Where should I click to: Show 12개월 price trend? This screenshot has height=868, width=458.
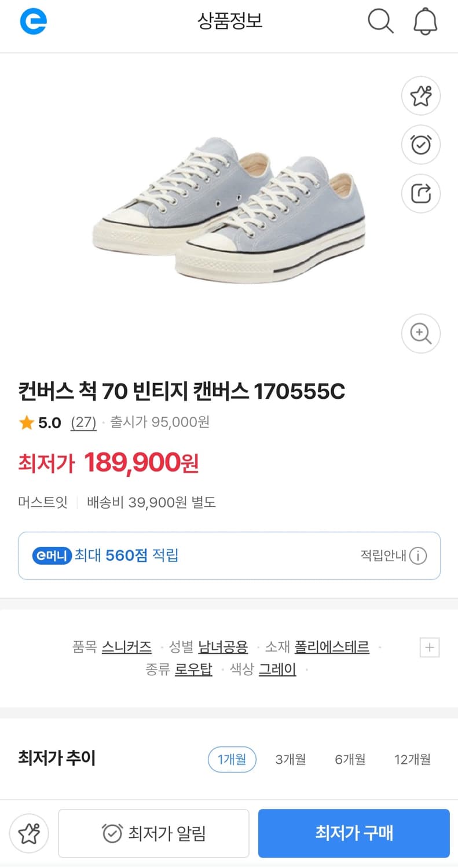coord(412,759)
